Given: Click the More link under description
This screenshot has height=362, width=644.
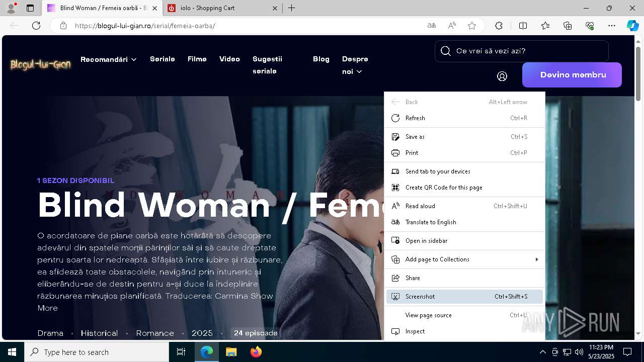Looking at the screenshot, I should (x=48, y=308).
